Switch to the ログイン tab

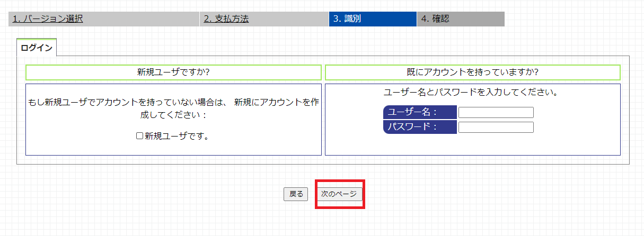click(x=37, y=48)
